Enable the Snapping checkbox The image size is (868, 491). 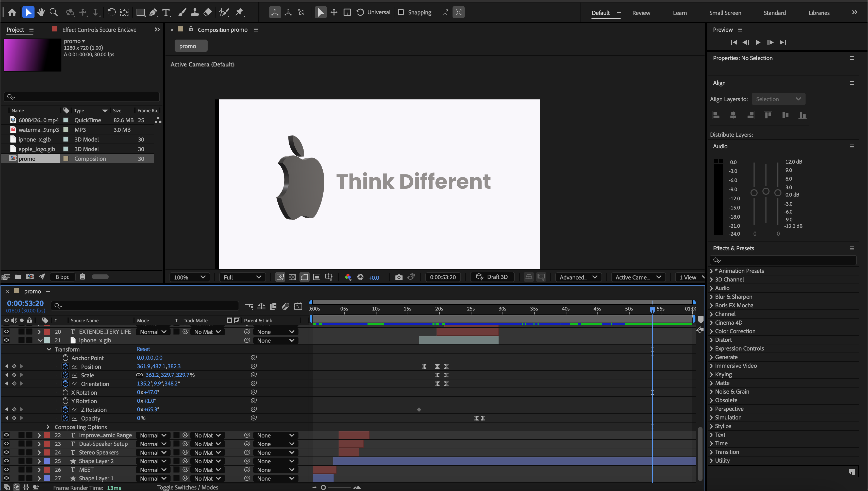400,12
